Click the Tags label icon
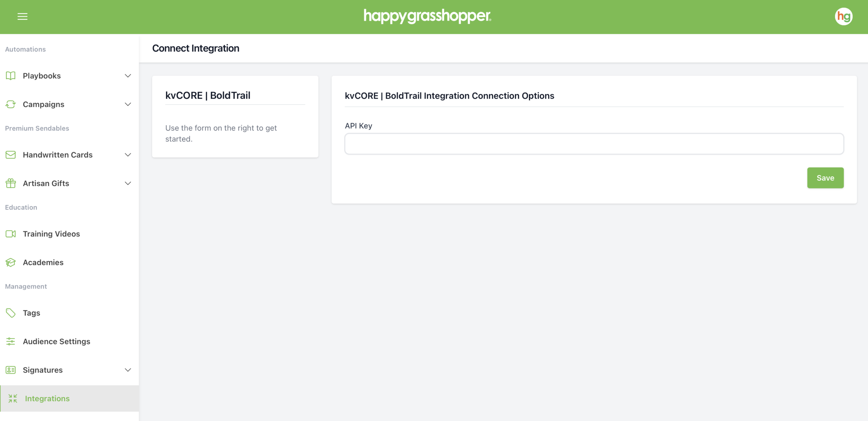 click(x=11, y=313)
